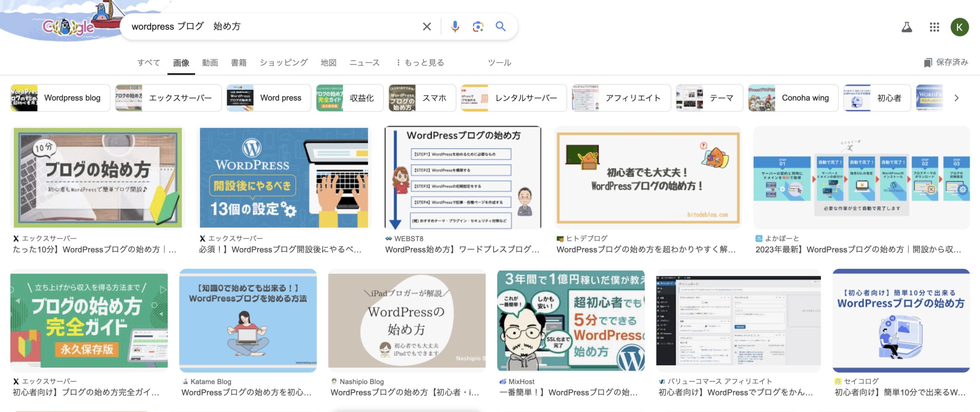Click the MixHost source label

(521, 382)
